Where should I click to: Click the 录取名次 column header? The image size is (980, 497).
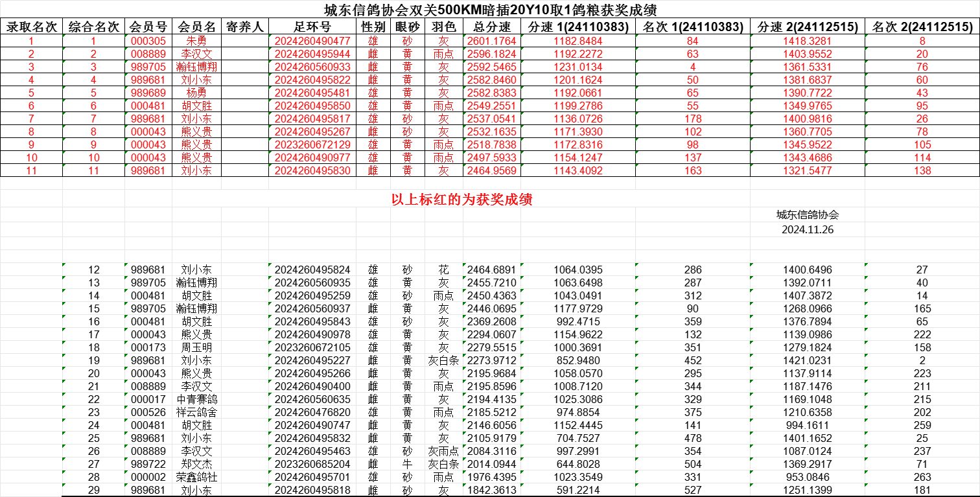click(32, 27)
